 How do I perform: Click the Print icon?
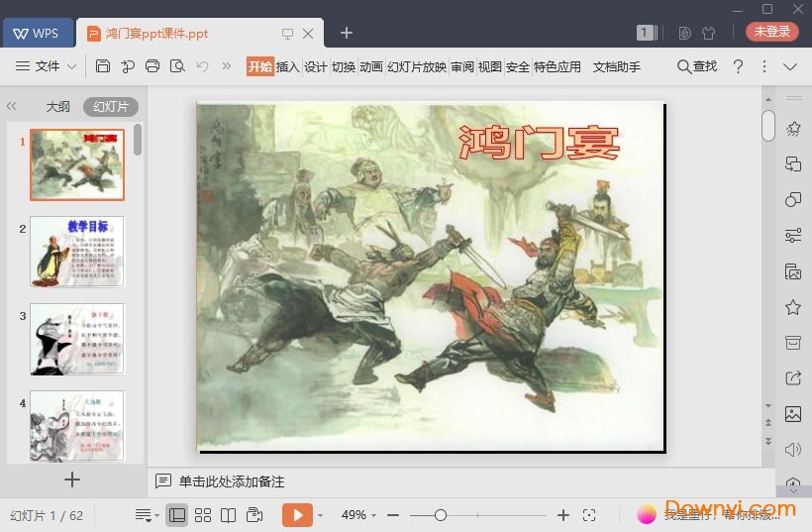[x=152, y=66]
